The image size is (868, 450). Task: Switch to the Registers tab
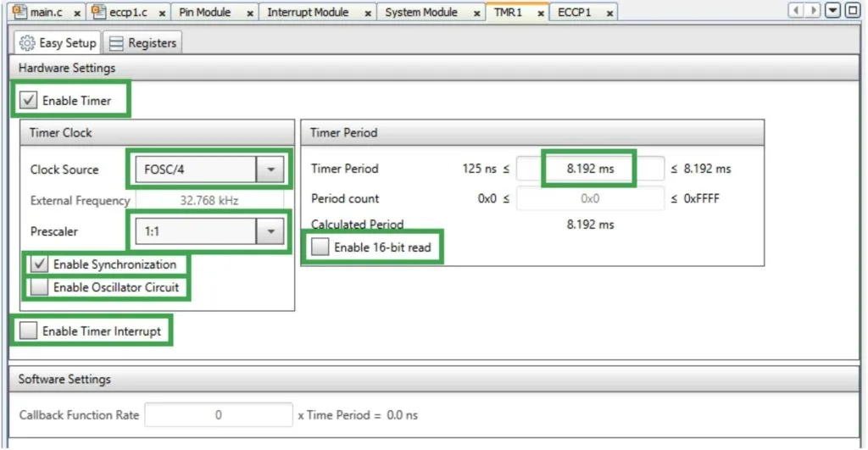coord(142,42)
